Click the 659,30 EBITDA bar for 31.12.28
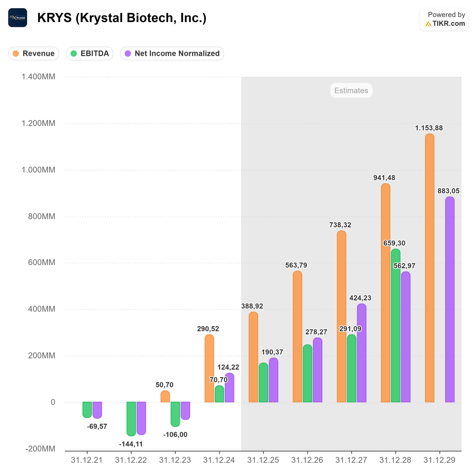This screenshot has width=476, height=476. click(395, 325)
